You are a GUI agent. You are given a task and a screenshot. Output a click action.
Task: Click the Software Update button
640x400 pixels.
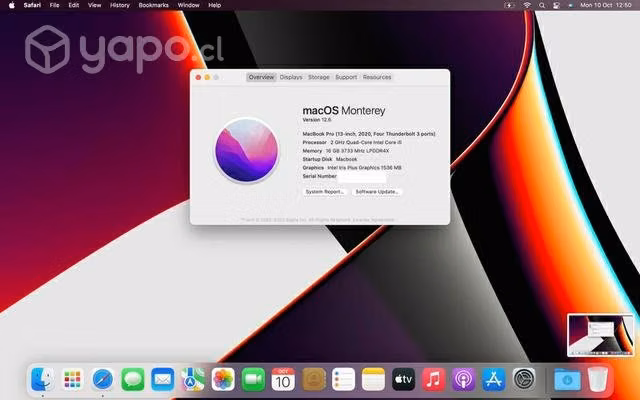pos(377,192)
